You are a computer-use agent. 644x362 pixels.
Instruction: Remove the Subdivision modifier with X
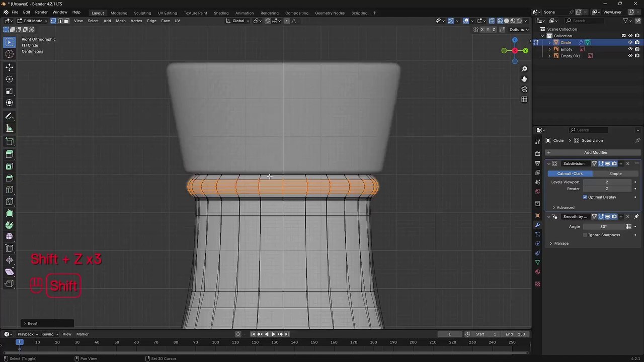tap(627, 163)
